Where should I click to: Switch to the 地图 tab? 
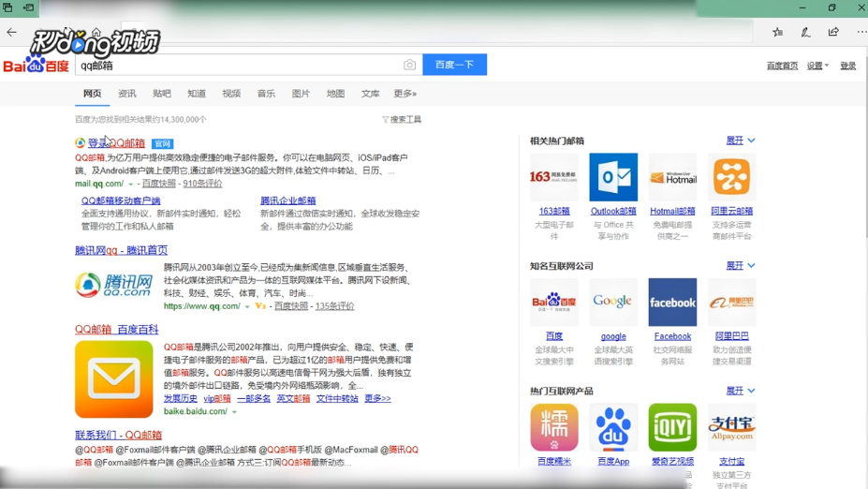(335, 94)
